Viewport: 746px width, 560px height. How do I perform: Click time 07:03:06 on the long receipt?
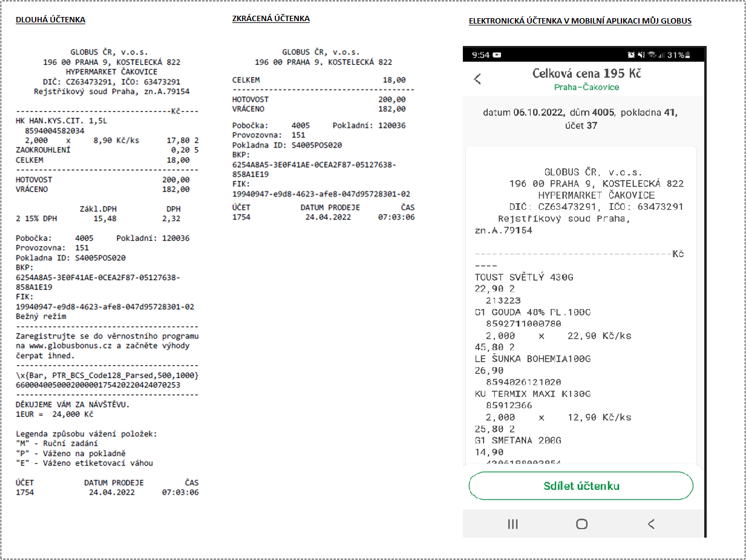pyautogui.click(x=180, y=492)
